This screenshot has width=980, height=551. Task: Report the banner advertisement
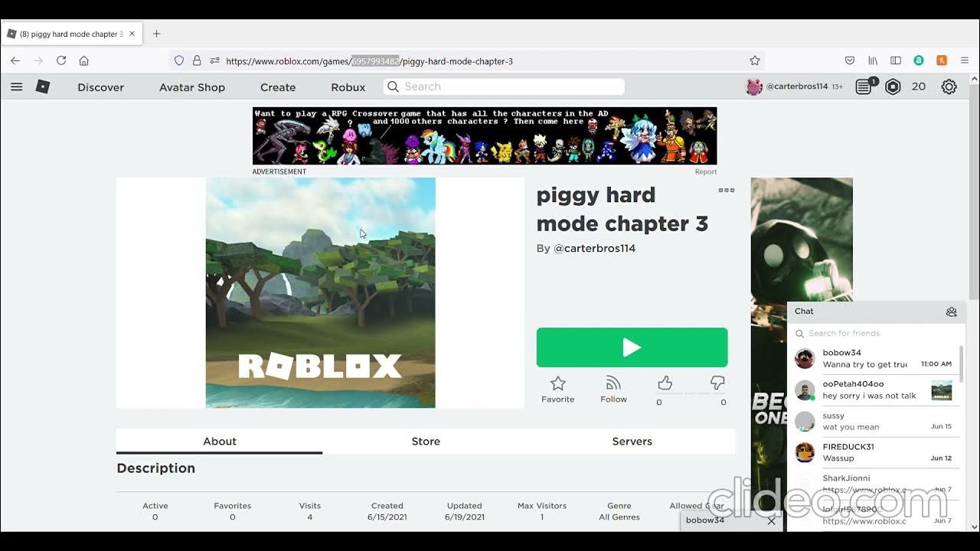706,172
